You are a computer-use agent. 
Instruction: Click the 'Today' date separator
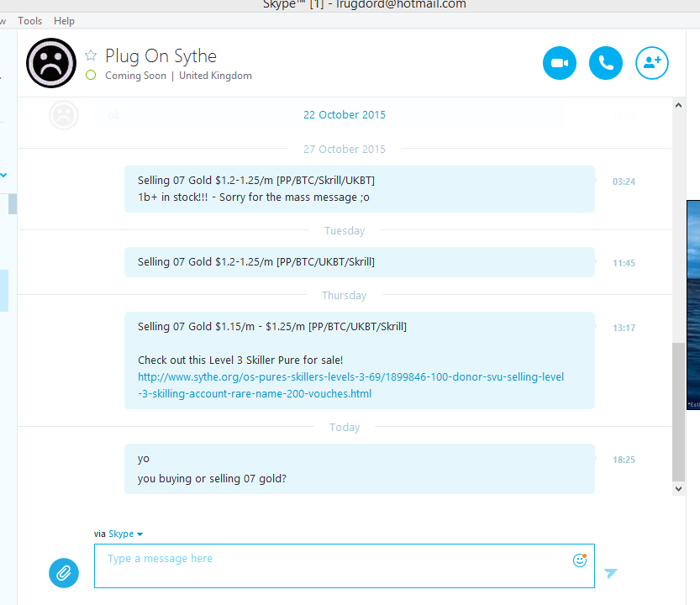tap(345, 428)
